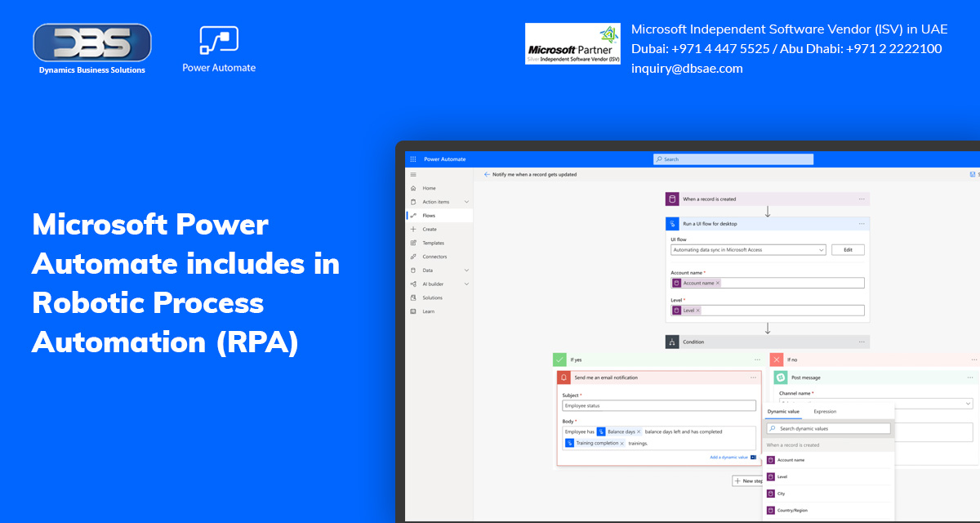Click the 'Training completion' token in Body
The image size is (980, 523).
coord(595,443)
